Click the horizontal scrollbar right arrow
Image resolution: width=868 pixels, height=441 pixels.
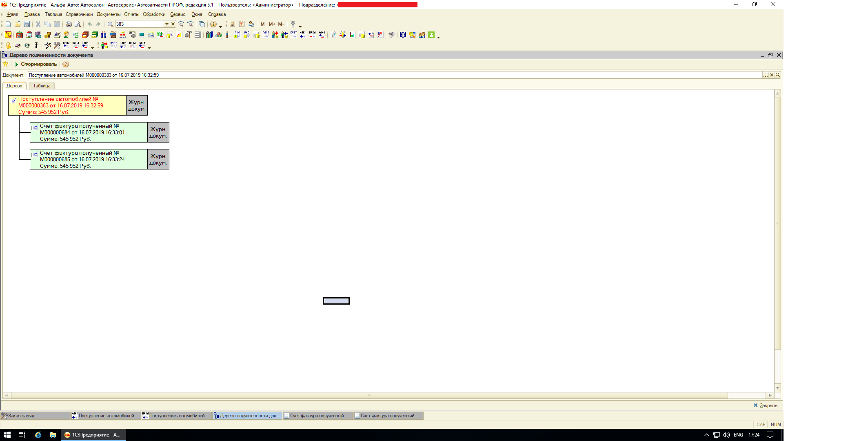(770, 395)
